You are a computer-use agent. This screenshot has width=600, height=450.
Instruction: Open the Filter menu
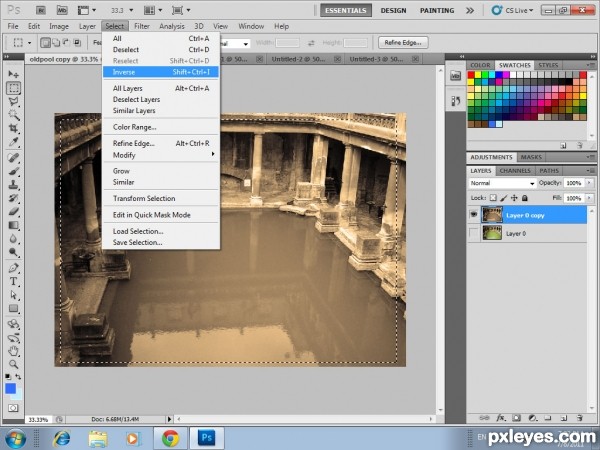tap(142, 26)
